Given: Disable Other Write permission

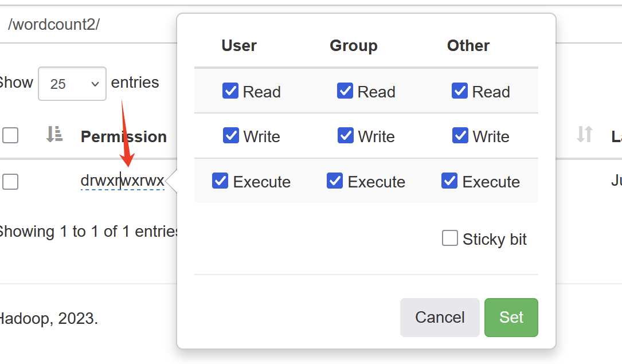Looking at the screenshot, I should (460, 135).
